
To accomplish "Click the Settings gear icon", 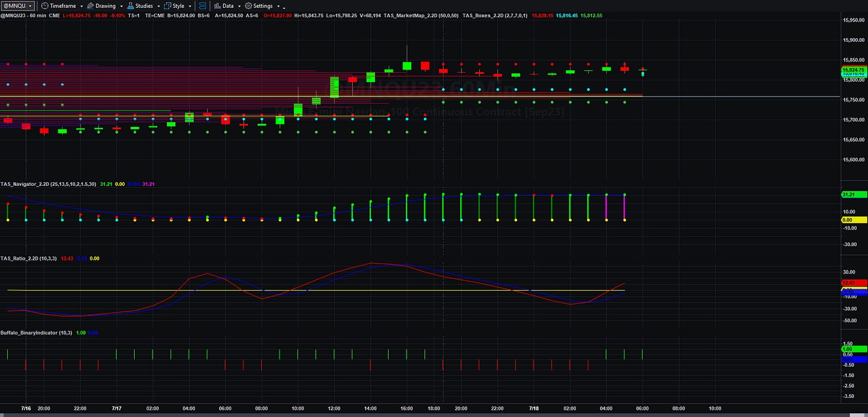I will click(249, 6).
